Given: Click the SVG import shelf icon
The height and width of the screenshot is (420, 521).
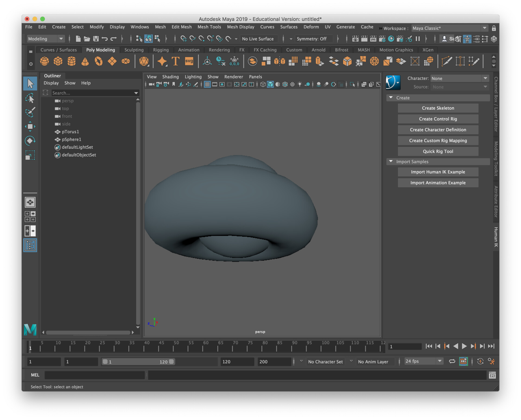Looking at the screenshot, I should 189,61.
